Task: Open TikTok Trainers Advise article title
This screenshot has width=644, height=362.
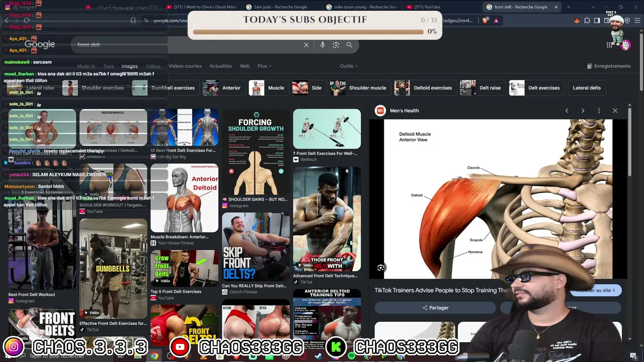Action: tap(442, 290)
